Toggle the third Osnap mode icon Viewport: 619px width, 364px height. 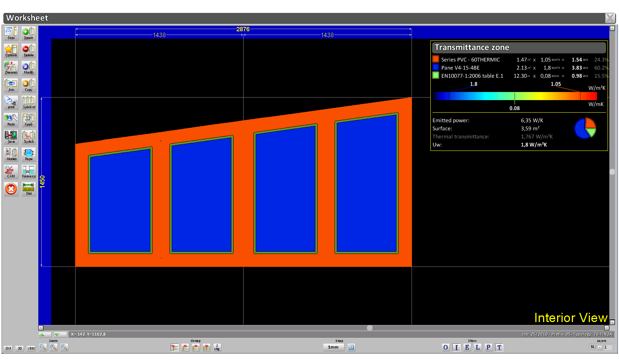196,347
